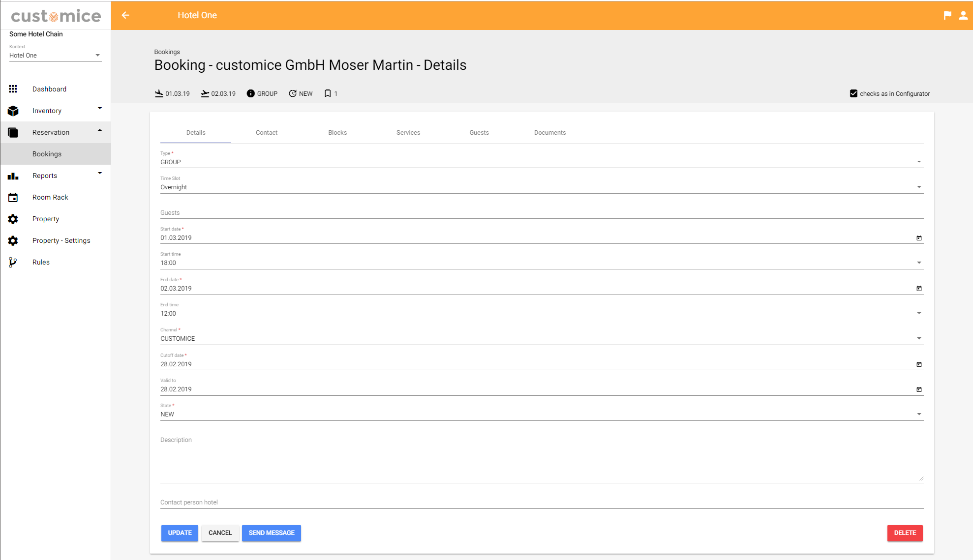Click the Reports bar chart icon

click(x=13, y=176)
